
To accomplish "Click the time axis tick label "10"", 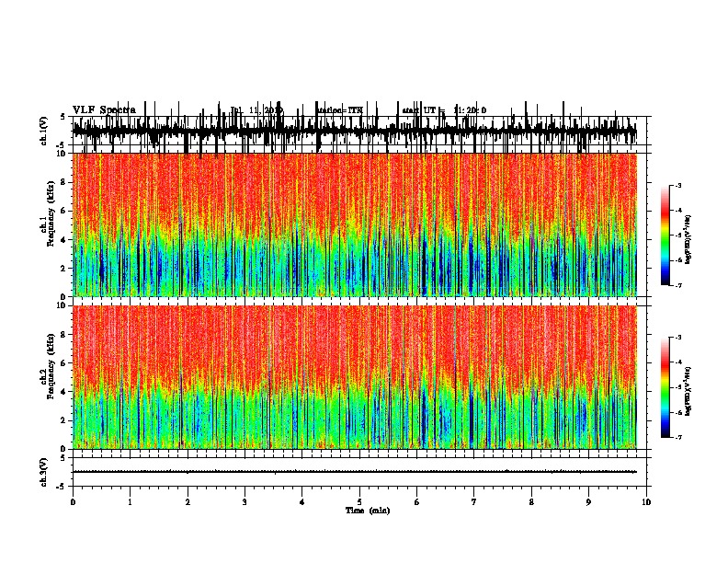I will click(646, 501).
